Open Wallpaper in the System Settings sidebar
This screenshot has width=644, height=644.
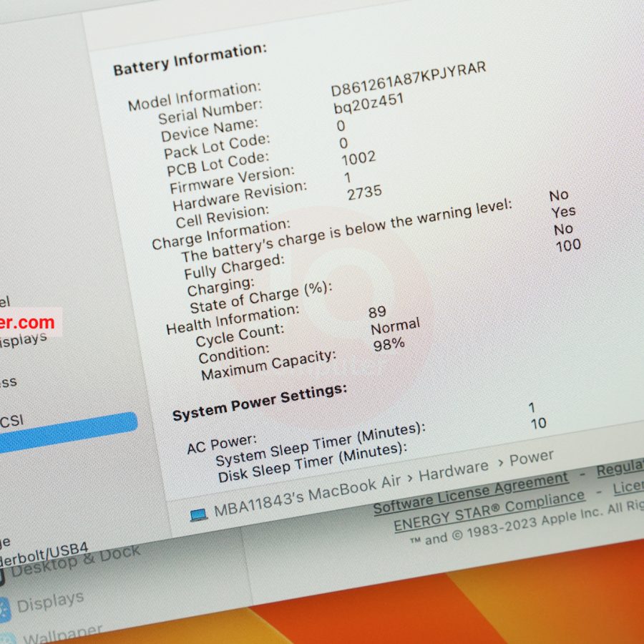click(x=62, y=634)
